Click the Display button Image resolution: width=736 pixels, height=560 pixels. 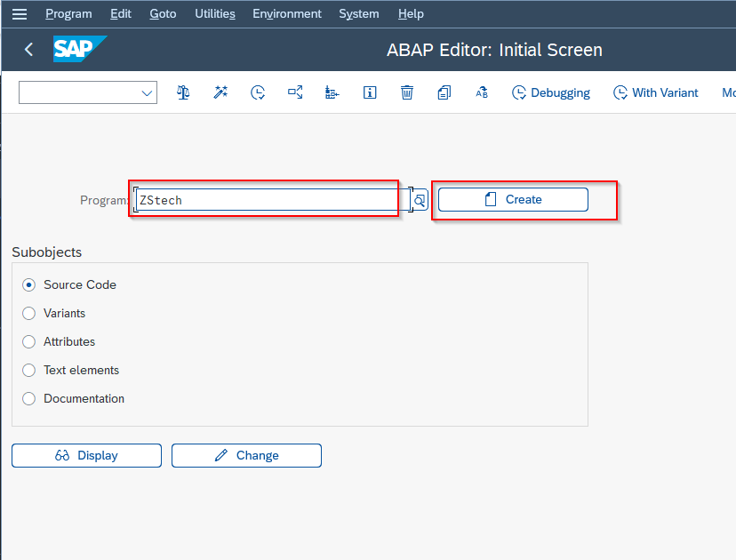point(86,455)
